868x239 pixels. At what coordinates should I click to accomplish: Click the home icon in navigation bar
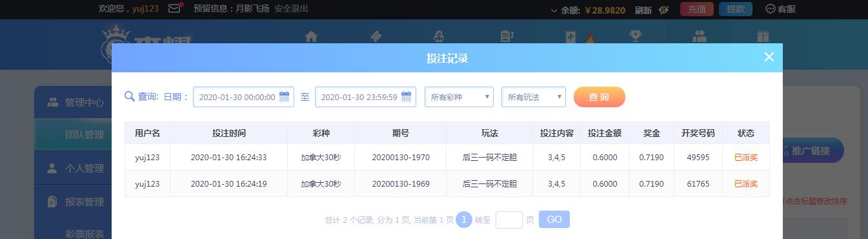click(x=312, y=36)
